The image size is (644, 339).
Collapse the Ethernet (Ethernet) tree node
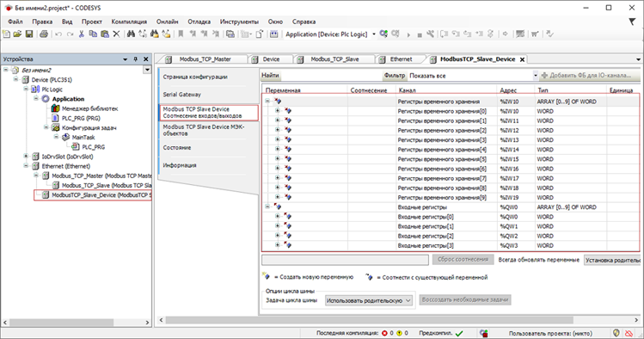point(26,166)
